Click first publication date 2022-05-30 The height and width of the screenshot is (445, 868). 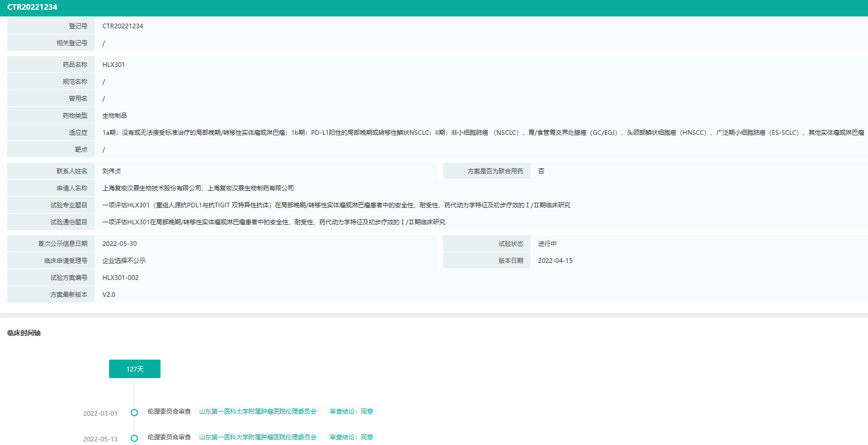pos(119,244)
